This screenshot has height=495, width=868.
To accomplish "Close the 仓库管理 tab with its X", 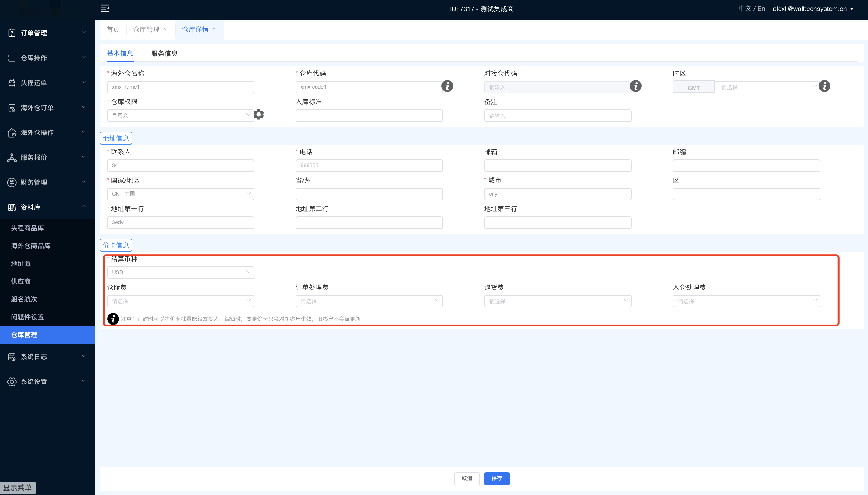I will pyautogui.click(x=165, y=30).
